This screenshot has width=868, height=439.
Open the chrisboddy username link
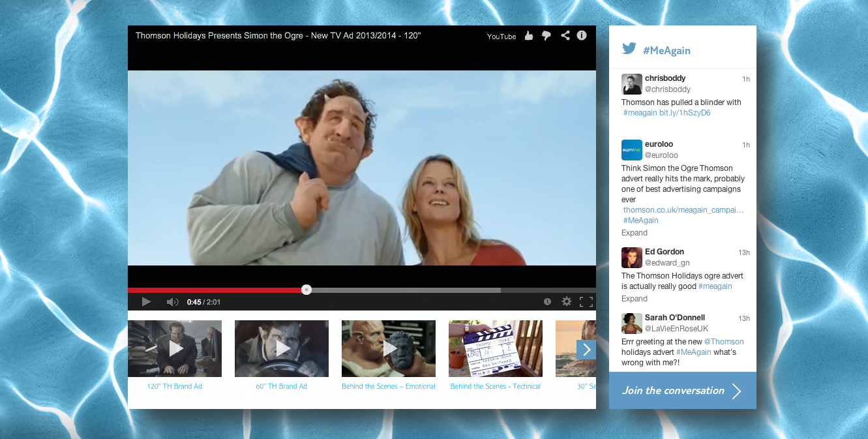click(665, 78)
